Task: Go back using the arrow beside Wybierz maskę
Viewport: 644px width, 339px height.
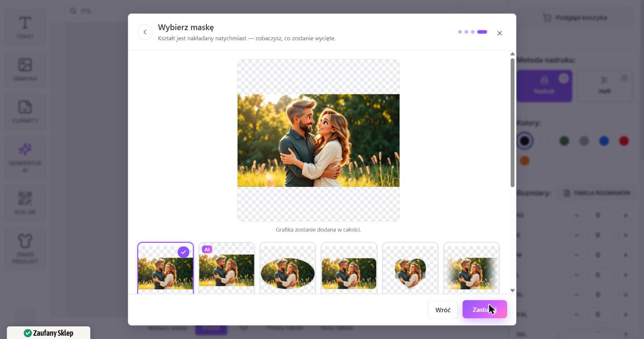Action: point(145,32)
